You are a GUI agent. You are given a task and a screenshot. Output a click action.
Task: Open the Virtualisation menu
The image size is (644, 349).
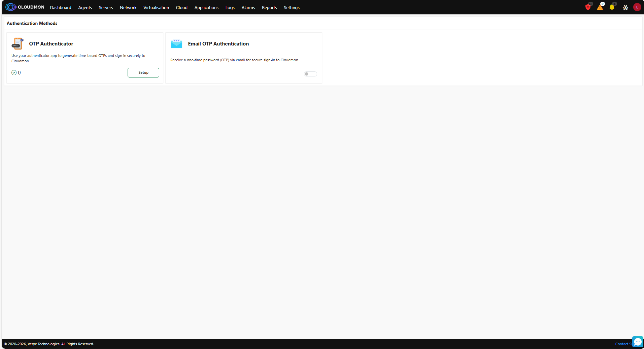click(x=156, y=7)
